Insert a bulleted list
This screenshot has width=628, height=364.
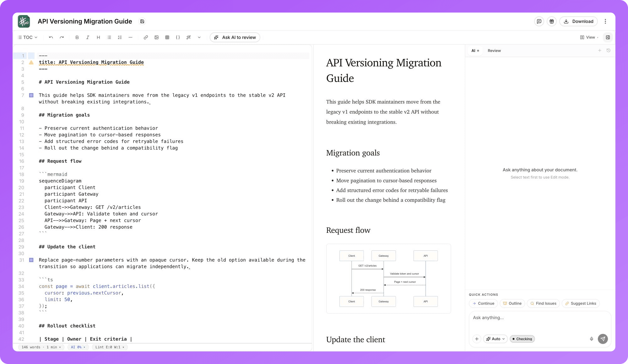pos(109,37)
